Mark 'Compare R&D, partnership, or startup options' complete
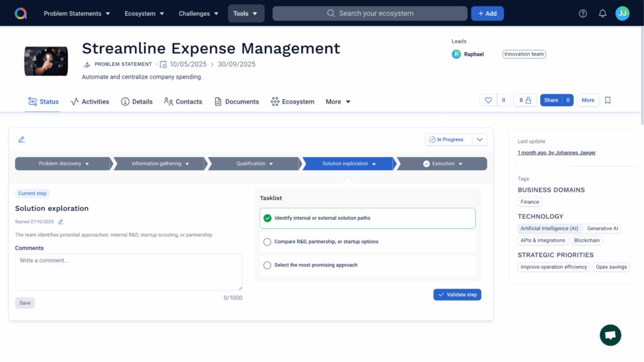This screenshot has width=644, height=362. tap(267, 241)
